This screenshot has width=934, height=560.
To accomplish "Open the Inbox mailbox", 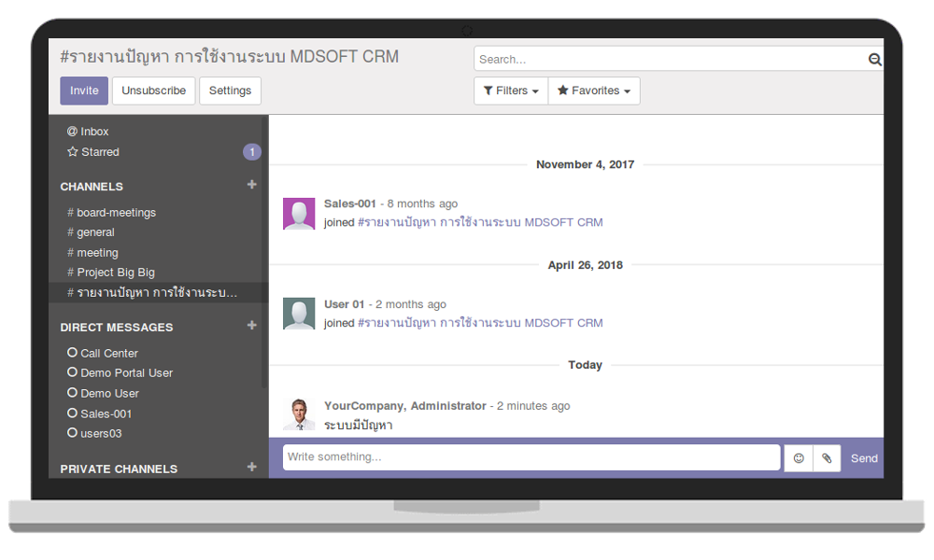I will (x=88, y=131).
